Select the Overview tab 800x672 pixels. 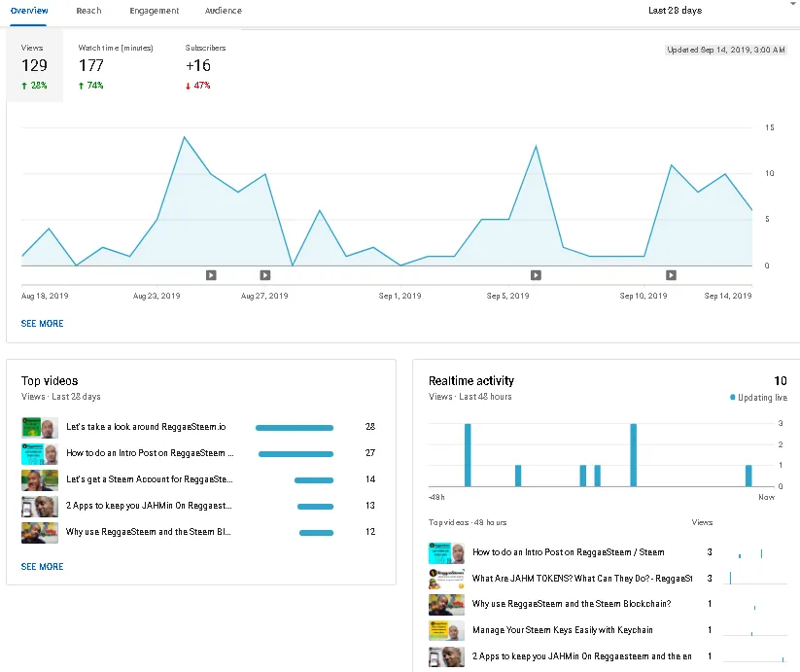tap(29, 11)
